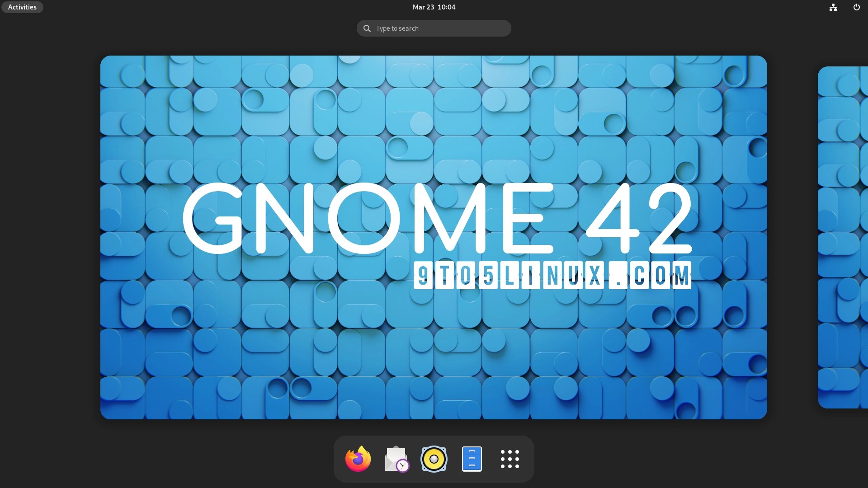Click the Activities button
The width and height of the screenshot is (868, 488).
(22, 7)
